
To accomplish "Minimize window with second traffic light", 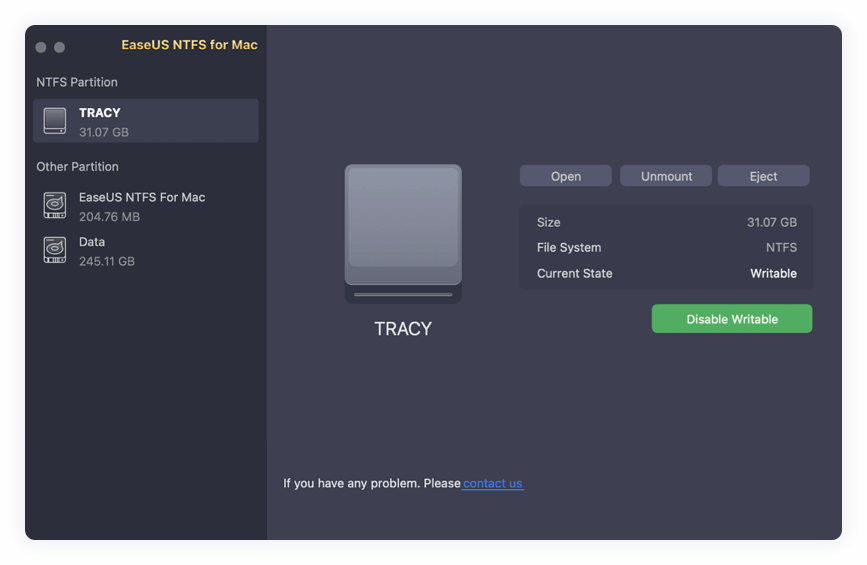I will (x=60, y=47).
